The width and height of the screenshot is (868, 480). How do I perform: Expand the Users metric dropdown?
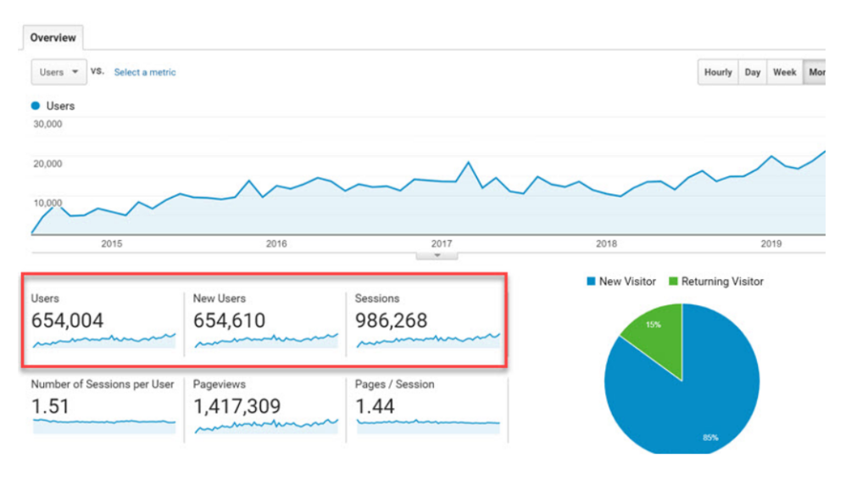click(x=58, y=72)
